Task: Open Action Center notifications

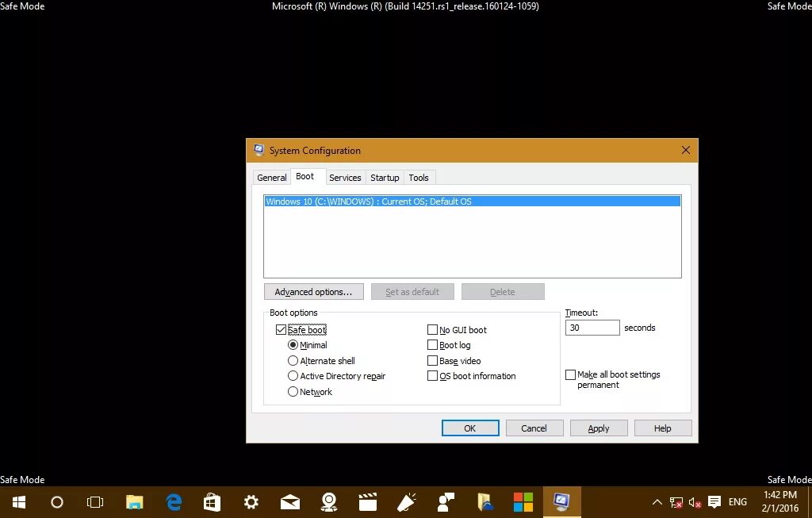Action: (714, 501)
